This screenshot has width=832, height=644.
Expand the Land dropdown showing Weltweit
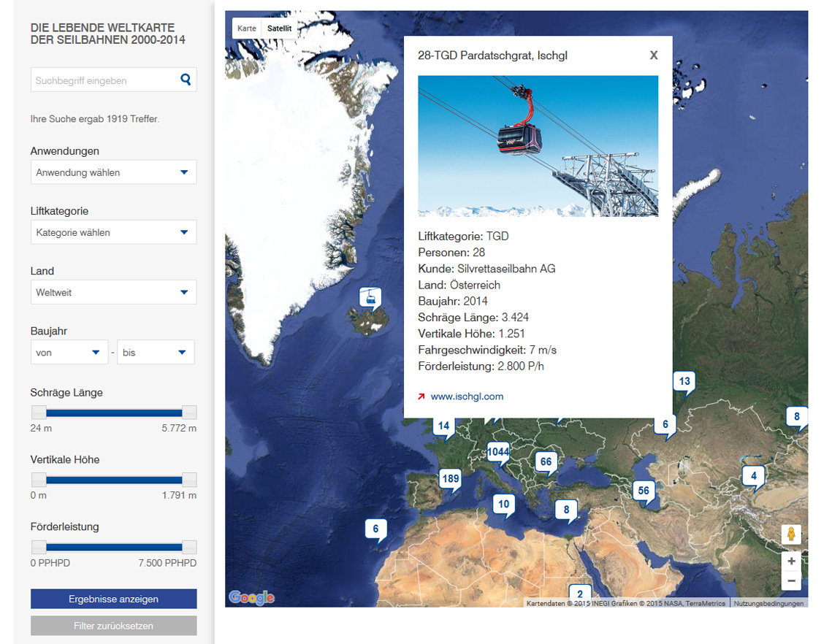[113, 292]
